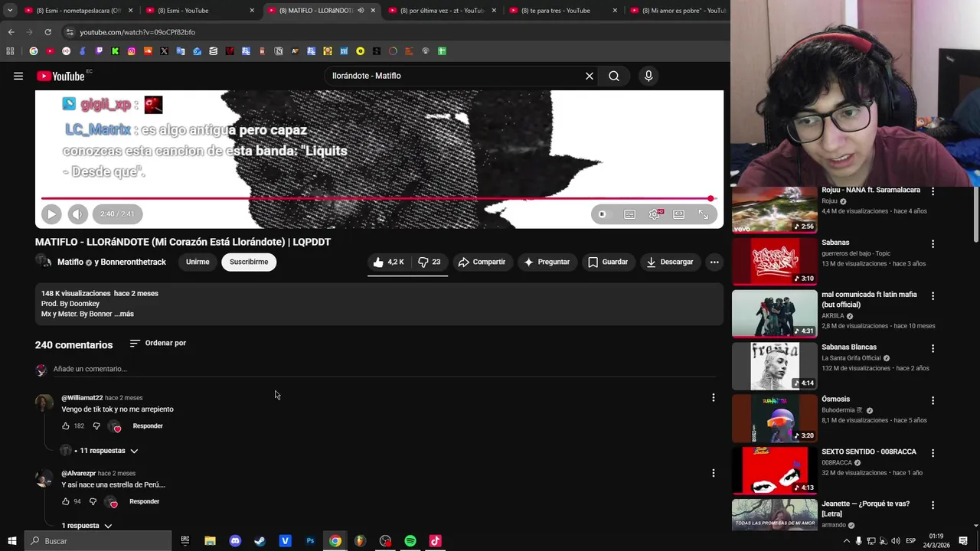This screenshot has height=551, width=980.
Task: Save video using Guardar
Action: (608, 262)
